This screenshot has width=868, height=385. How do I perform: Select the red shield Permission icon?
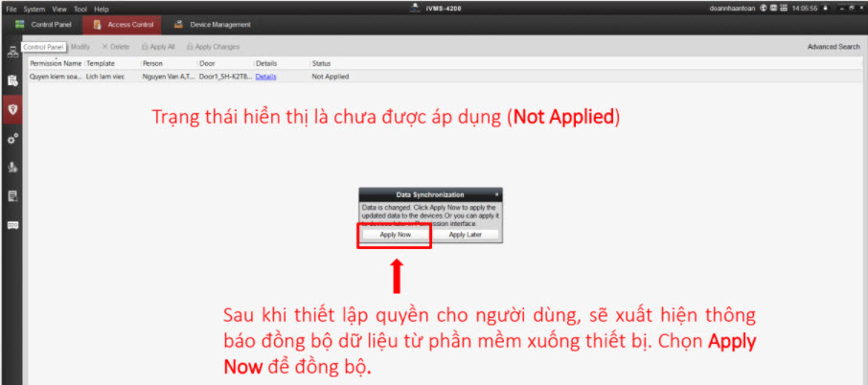13,109
